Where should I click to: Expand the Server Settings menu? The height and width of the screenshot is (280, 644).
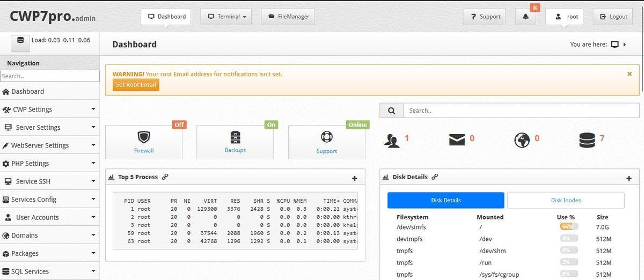click(x=49, y=127)
